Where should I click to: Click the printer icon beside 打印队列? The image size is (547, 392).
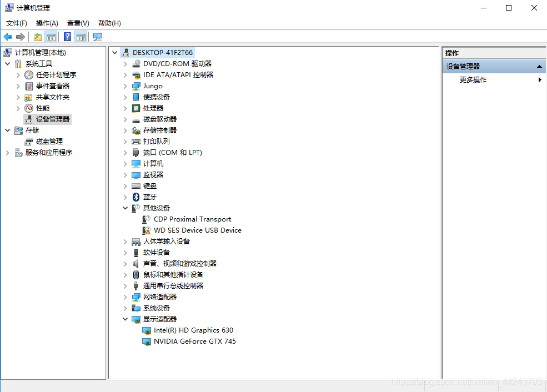136,142
